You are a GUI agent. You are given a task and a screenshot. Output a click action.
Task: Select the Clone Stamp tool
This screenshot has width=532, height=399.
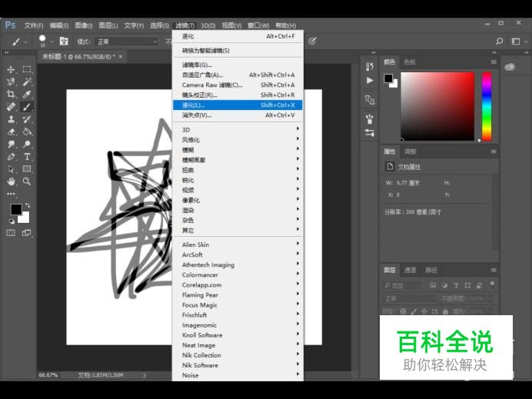coord(11,119)
